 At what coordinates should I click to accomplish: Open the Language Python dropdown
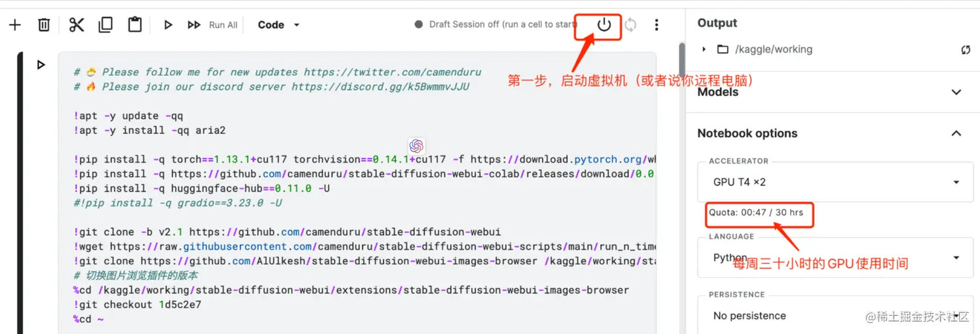pyautogui.click(x=835, y=258)
